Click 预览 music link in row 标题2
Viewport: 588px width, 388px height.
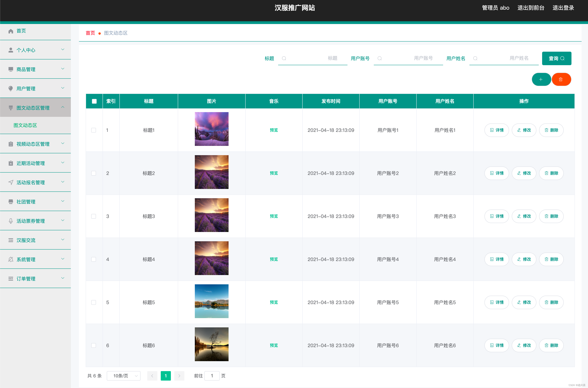[x=274, y=173]
